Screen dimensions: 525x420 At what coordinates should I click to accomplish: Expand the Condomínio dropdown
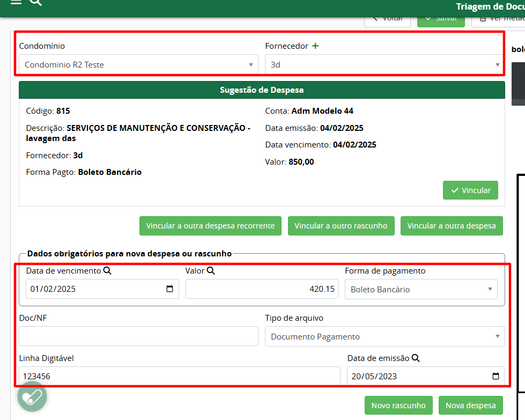click(x=138, y=64)
